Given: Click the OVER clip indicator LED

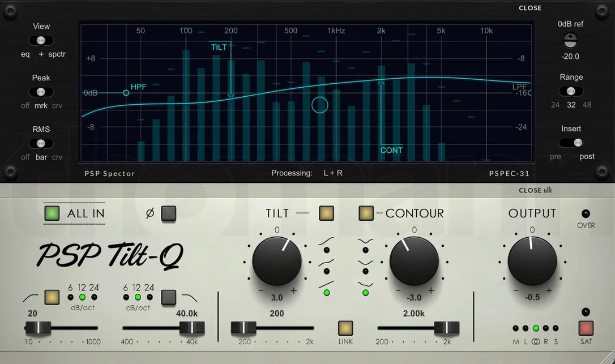Looking at the screenshot, I should pyautogui.click(x=586, y=214).
